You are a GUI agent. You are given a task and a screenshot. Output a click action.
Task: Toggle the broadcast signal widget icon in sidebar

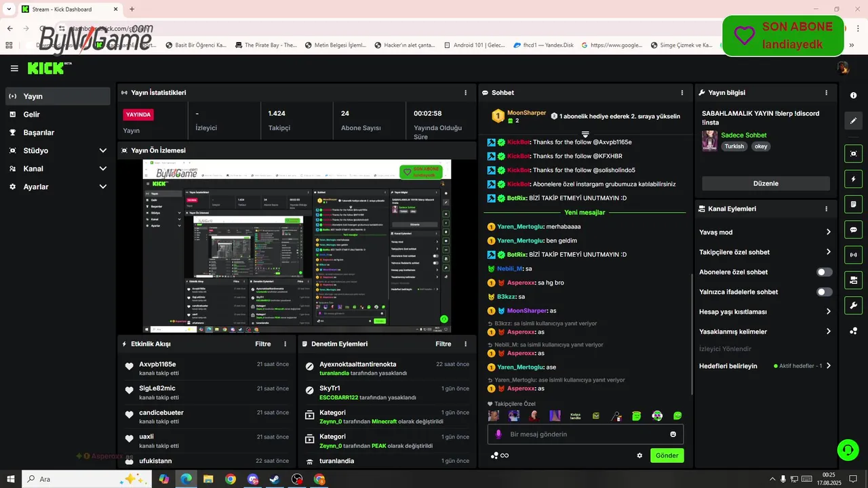pos(854,255)
